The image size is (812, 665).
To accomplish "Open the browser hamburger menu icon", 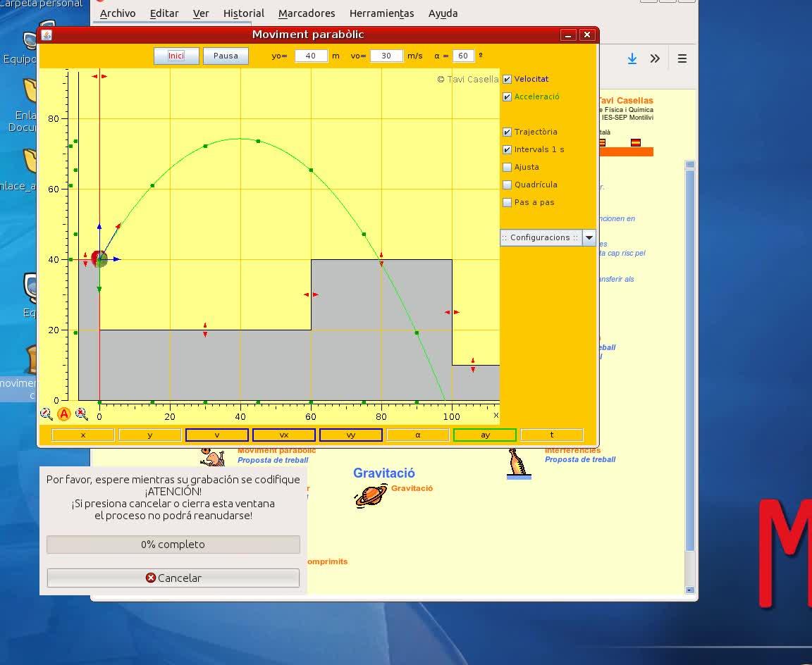I will click(682, 58).
